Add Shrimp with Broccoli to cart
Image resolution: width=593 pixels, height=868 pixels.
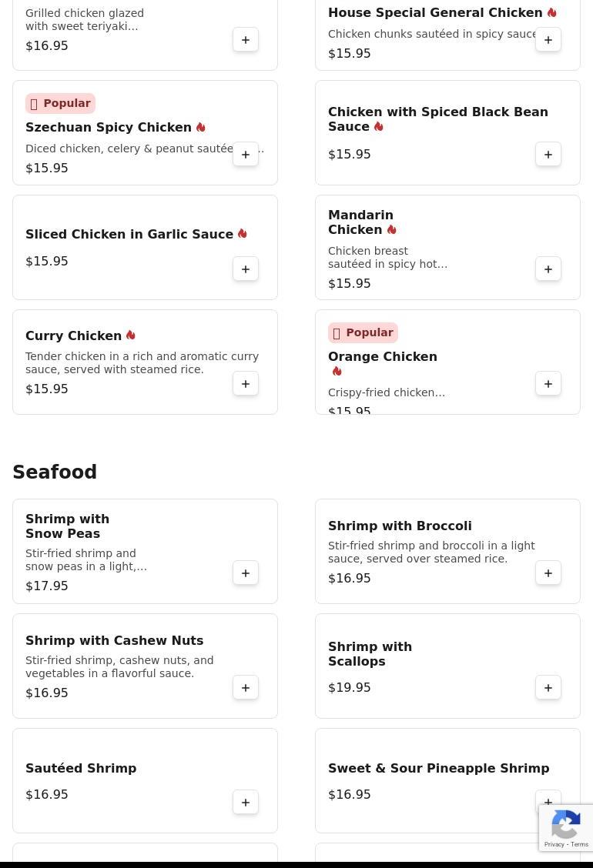[x=548, y=573]
